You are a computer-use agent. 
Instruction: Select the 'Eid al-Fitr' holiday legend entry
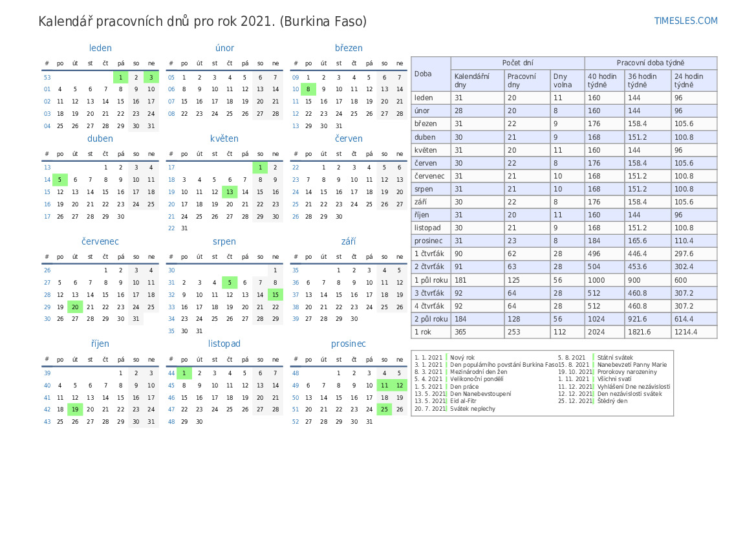click(463, 401)
